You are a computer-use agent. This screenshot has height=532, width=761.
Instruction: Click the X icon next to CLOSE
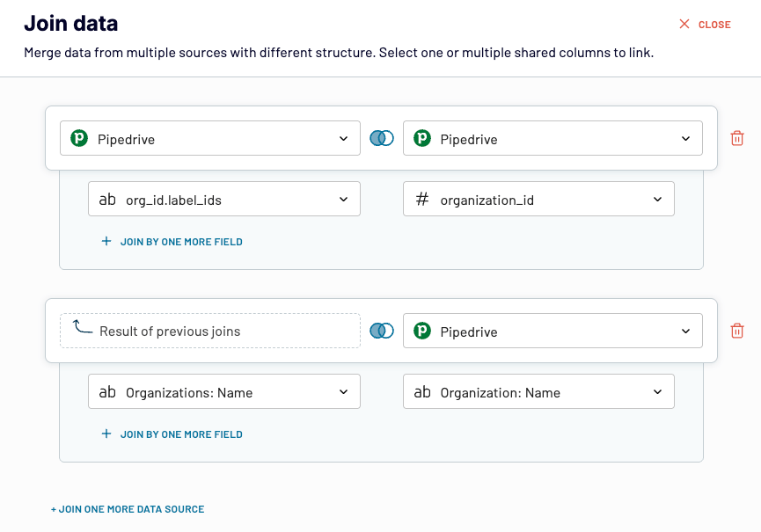pyautogui.click(x=684, y=24)
